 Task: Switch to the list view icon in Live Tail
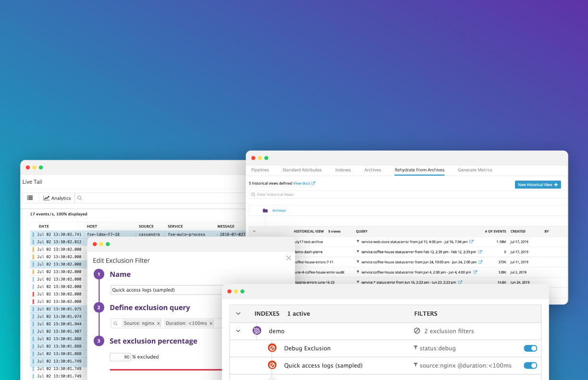(30, 198)
